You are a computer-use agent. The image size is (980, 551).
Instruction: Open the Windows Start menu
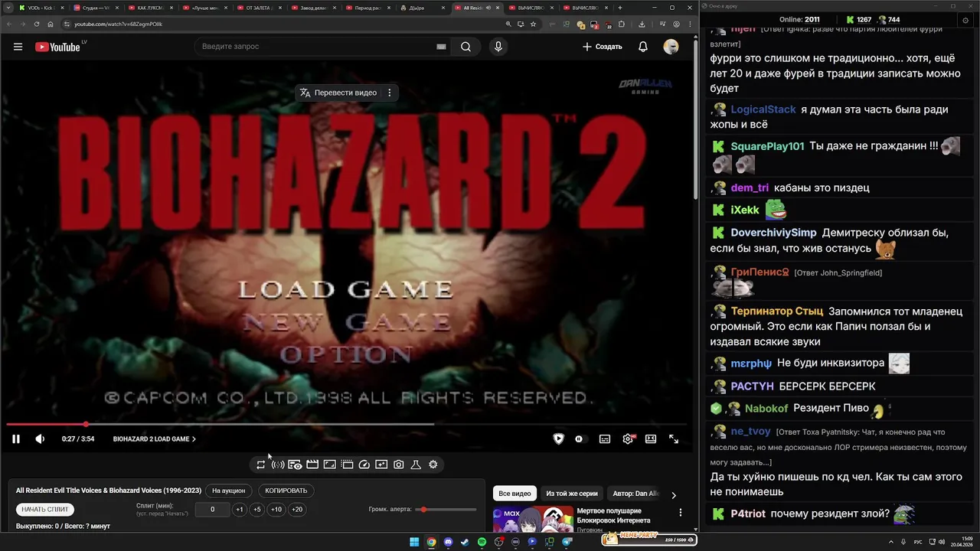coord(414,542)
